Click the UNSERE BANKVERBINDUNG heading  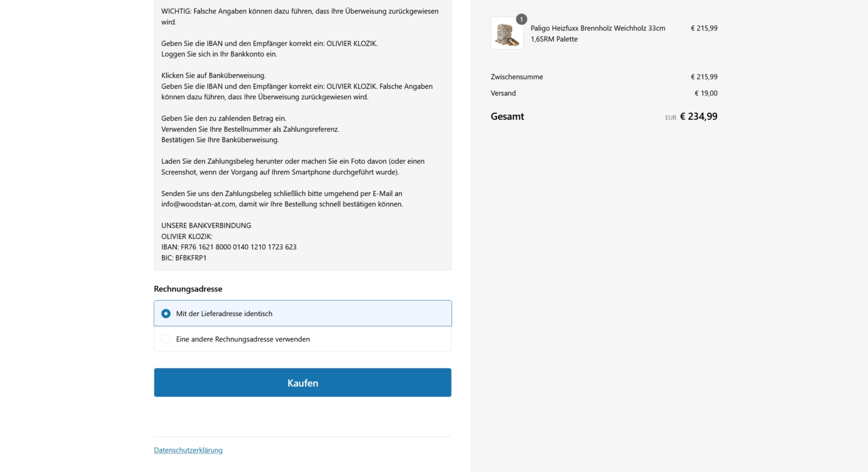pos(206,226)
